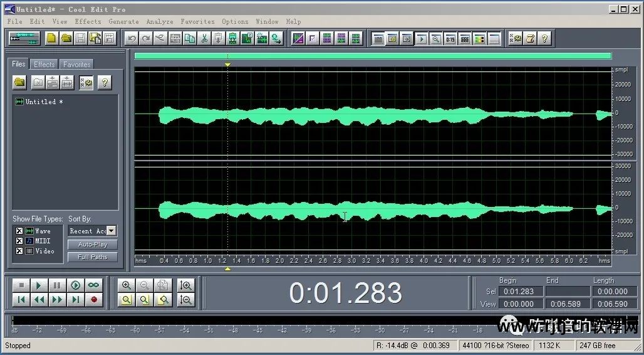Click the question mark Help toolbar icon

544,39
